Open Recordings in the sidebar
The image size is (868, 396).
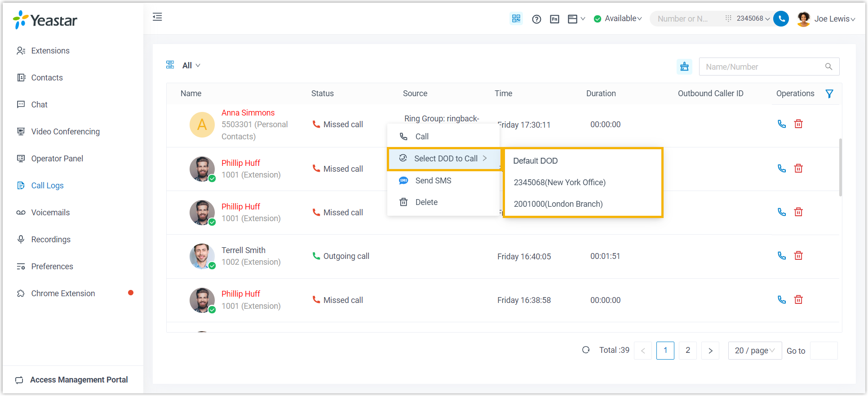51,240
